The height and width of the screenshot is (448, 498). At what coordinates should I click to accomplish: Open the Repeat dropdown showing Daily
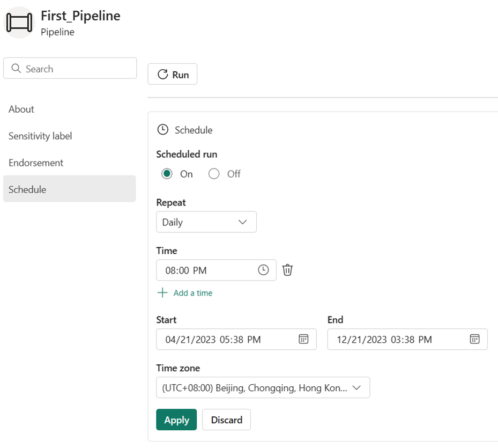[206, 222]
